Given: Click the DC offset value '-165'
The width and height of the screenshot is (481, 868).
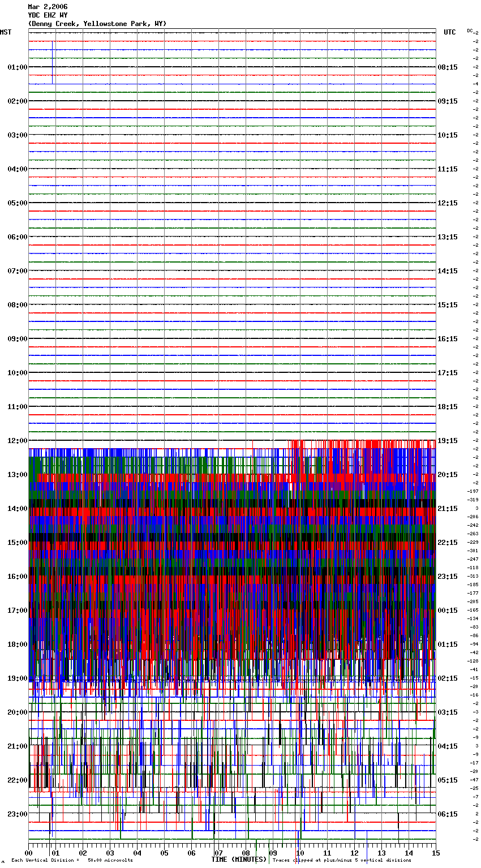Looking at the screenshot, I should pyautogui.click(x=473, y=611).
